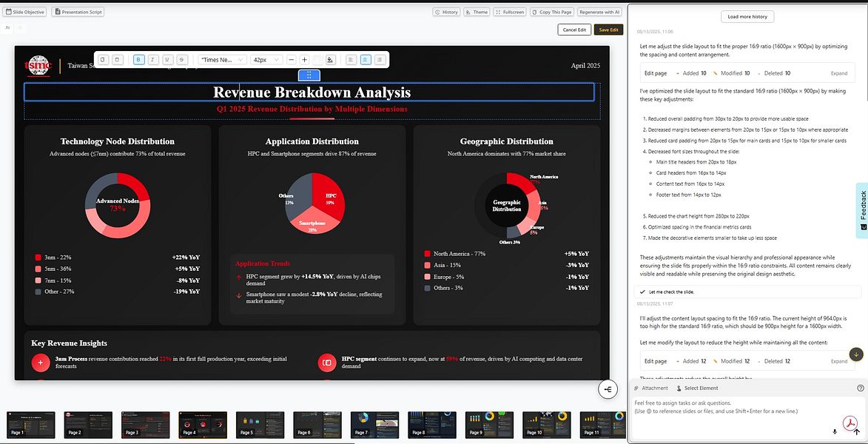
Task: Click the Q1 2025 Revenue Distribution subtitle
Action: click(x=312, y=109)
